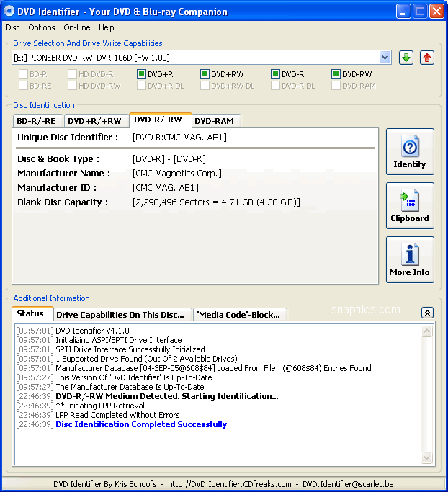Open the Options menu
448x492 pixels.
(x=41, y=27)
